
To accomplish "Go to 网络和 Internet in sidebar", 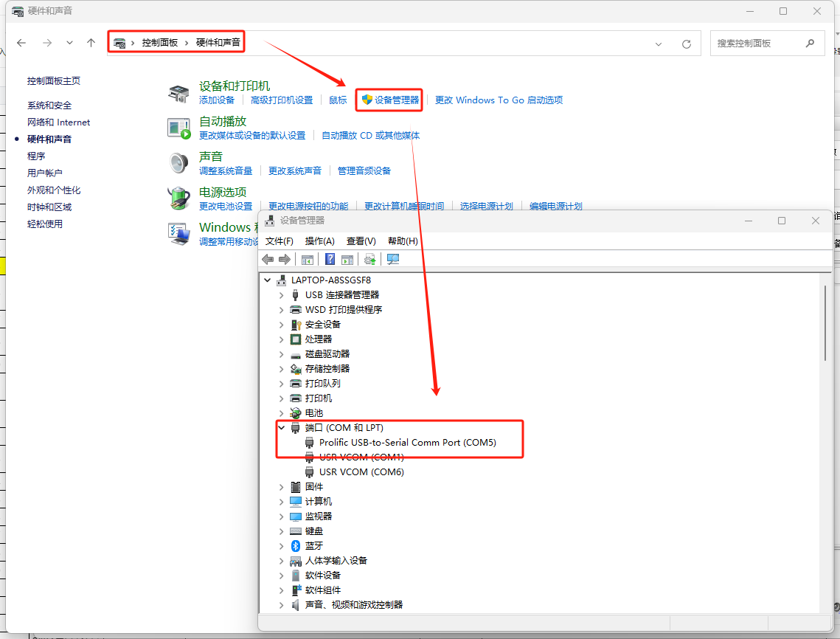I will click(x=59, y=122).
